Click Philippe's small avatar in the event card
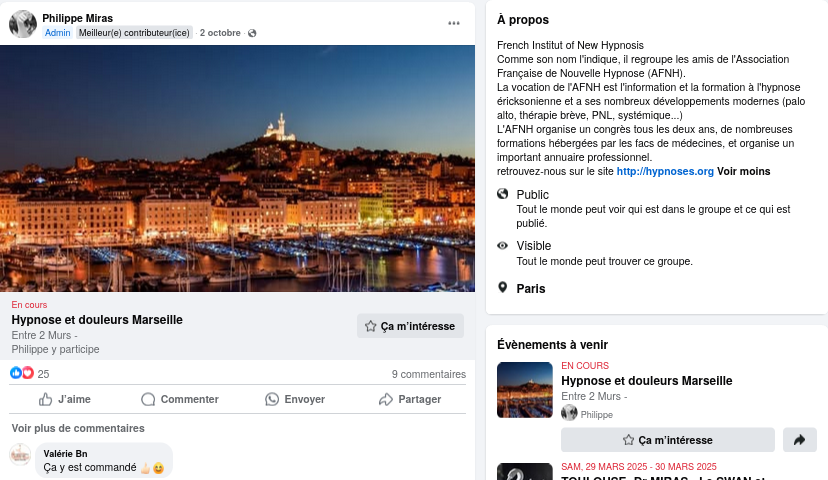This screenshot has height=480, width=828. tap(570, 413)
